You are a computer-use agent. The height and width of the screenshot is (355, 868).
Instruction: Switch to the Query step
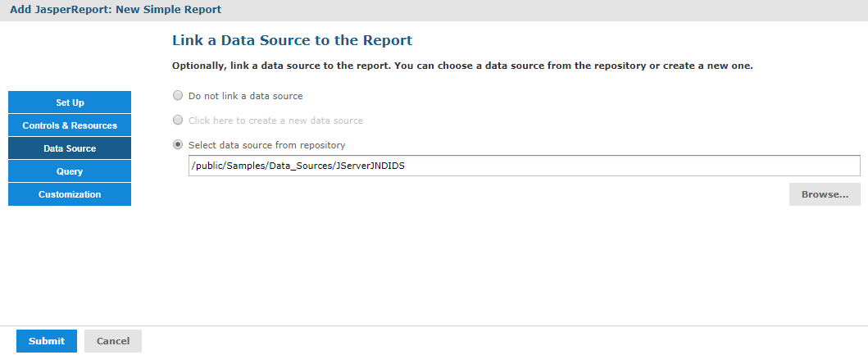[70, 171]
